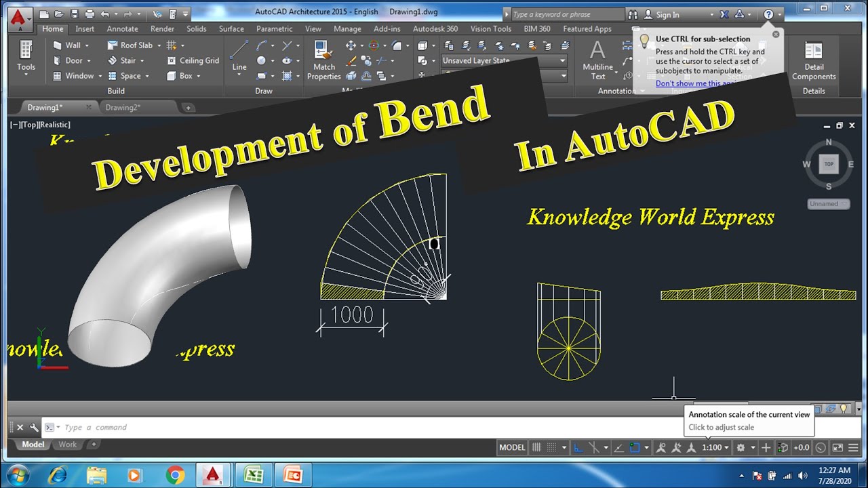Select the Arc tool icon in Draw panel

[262, 45]
